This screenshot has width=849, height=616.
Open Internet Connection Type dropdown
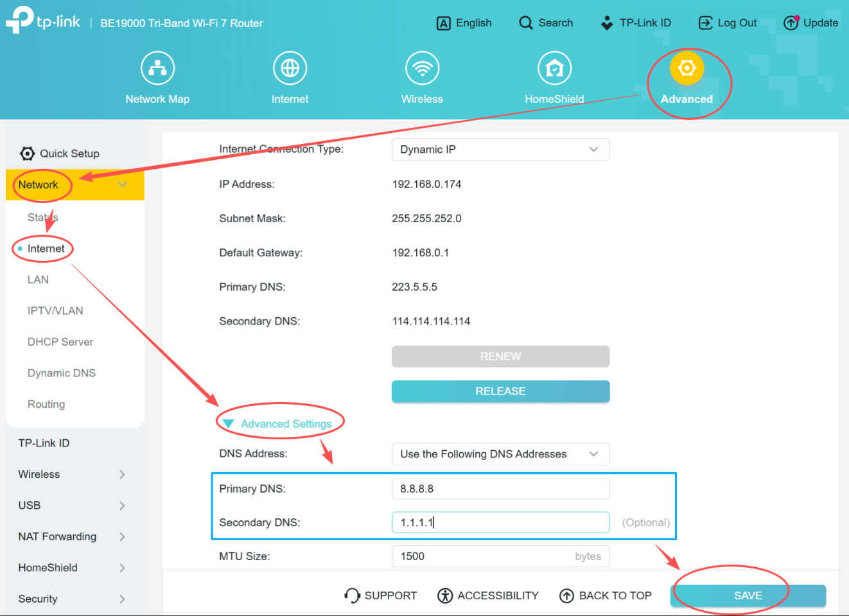(500, 150)
